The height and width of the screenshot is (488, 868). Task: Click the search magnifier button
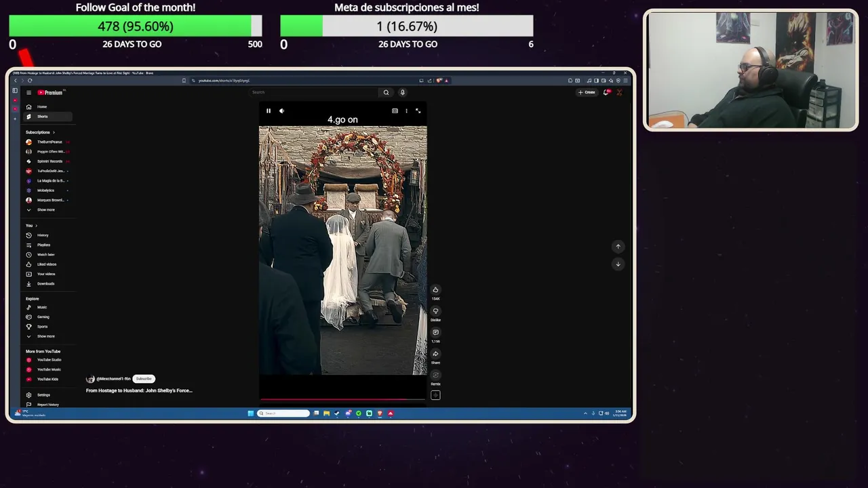[386, 92]
